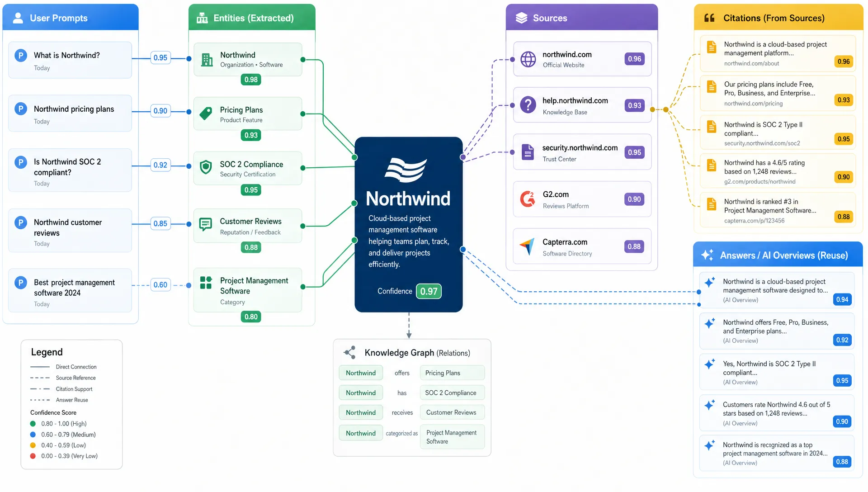Click the document icon on northwind.com/about citation
This screenshot has width=868, height=492.
(712, 47)
